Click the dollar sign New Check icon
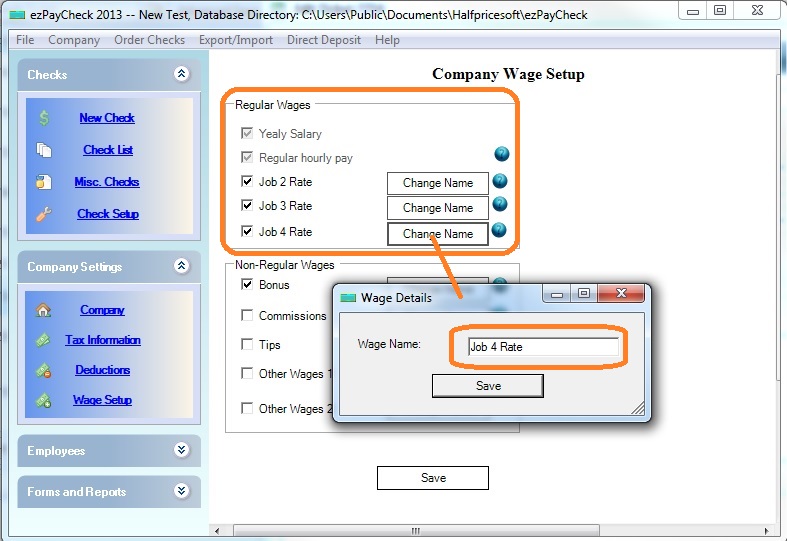 click(x=44, y=118)
